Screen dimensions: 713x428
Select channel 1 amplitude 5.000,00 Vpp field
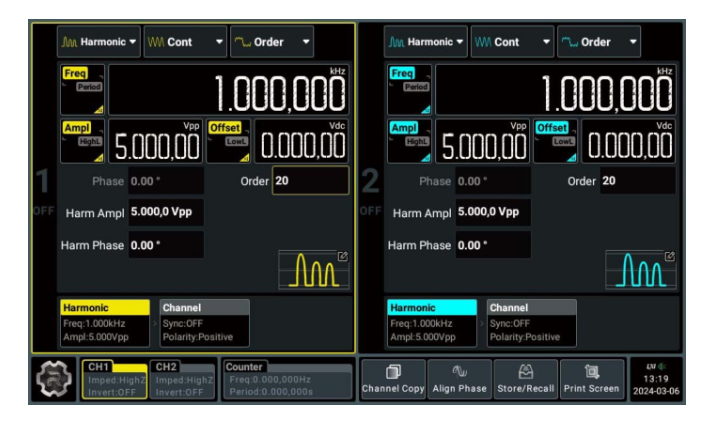[x=156, y=141]
